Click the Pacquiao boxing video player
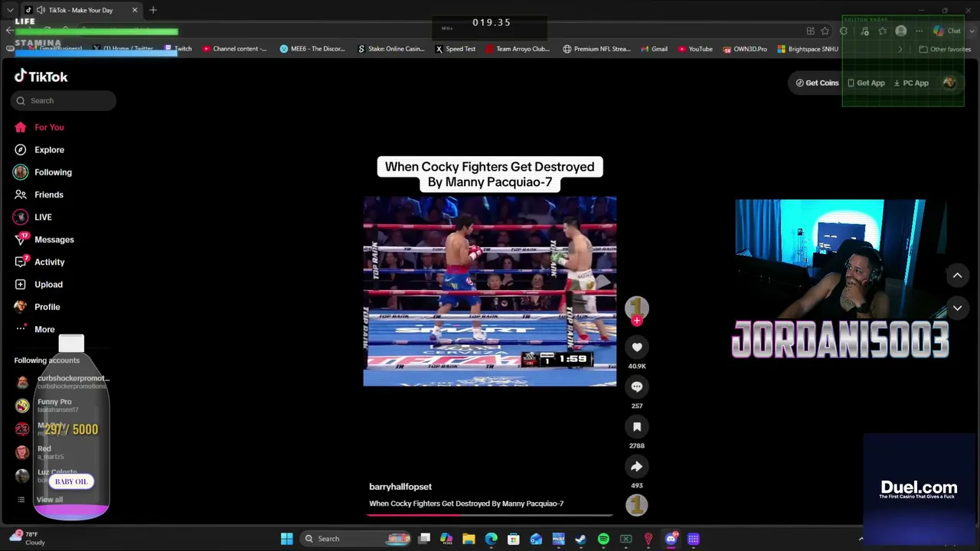This screenshot has height=551, width=980. click(490, 292)
